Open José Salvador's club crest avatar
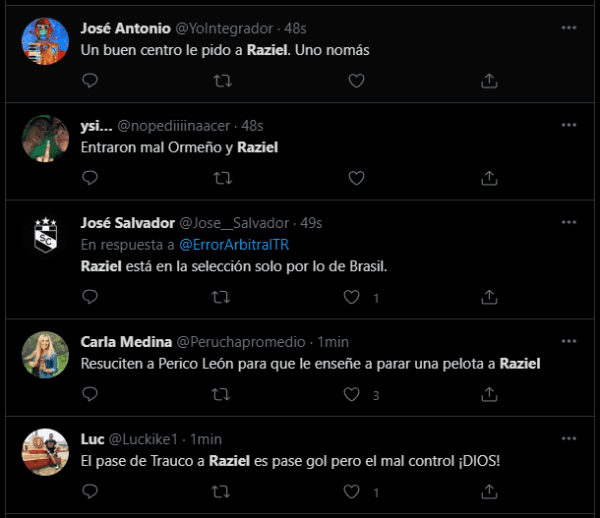Image resolution: width=600 pixels, height=518 pixels. (44, 238)
